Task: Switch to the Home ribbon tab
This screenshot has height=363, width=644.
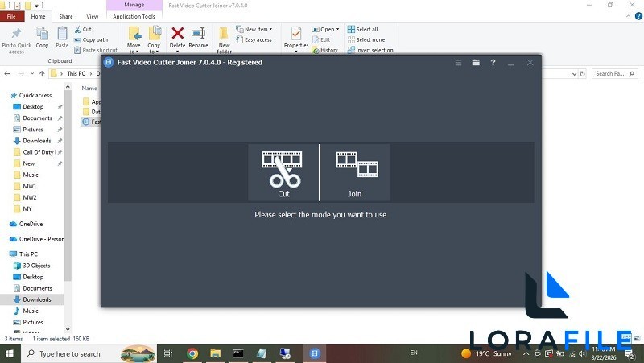Action: pyautogui.click(x=38, y=16)
